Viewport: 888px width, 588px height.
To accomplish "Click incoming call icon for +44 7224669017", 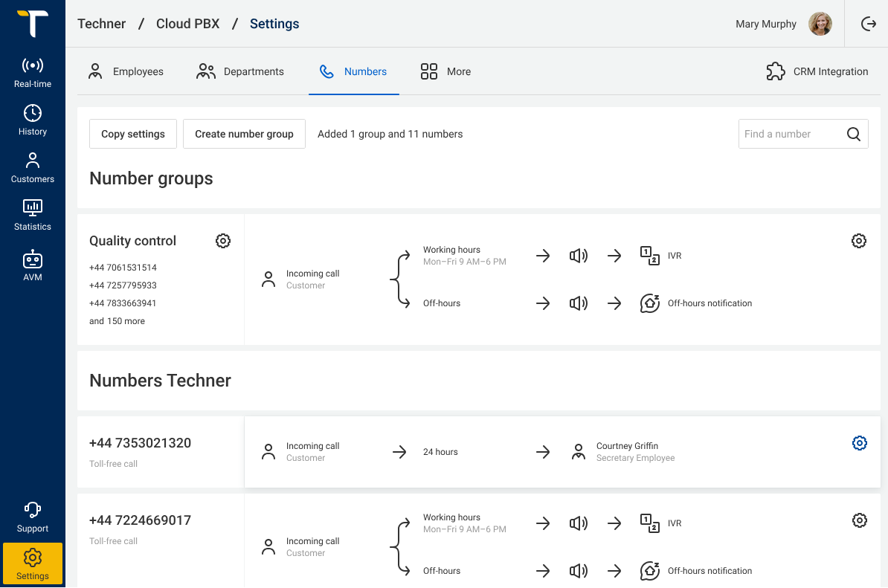I will tap(268, 546).
